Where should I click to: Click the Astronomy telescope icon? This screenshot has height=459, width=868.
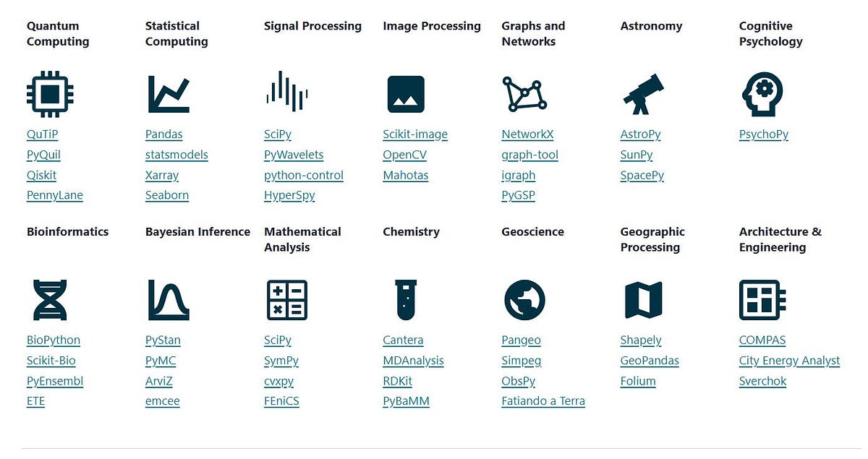643,94
